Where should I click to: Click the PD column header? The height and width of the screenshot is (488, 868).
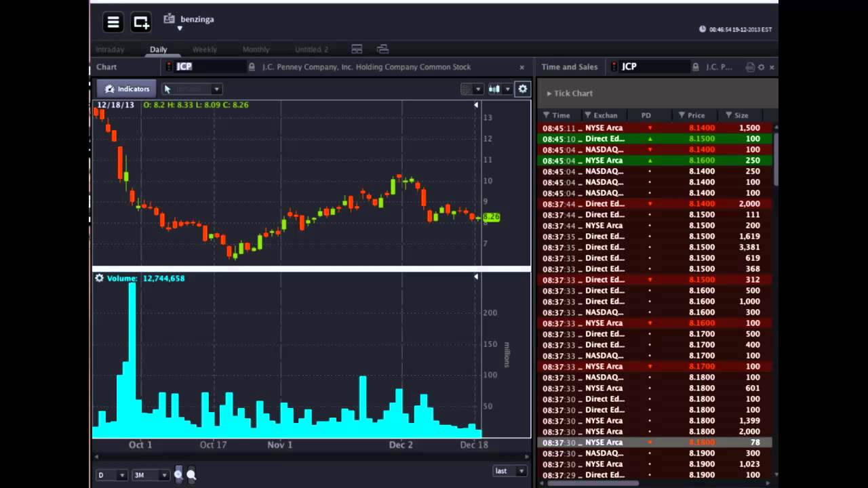[x=646, y=115]
